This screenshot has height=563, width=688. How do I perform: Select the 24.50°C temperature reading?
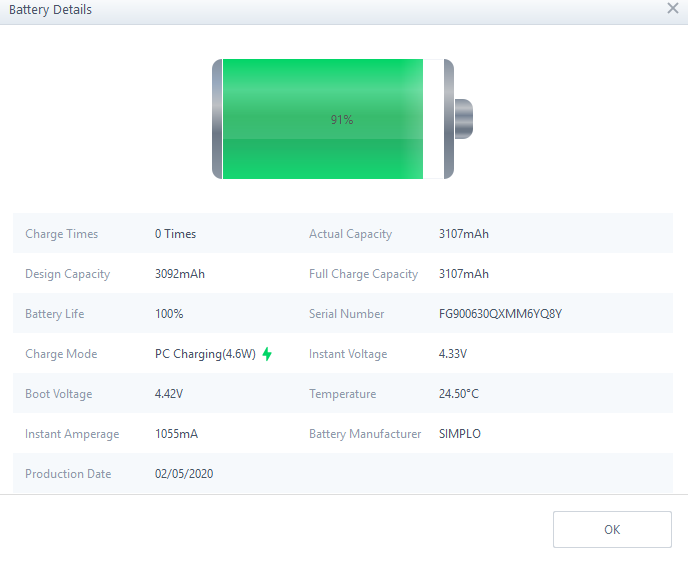click(x=459, y=394)
